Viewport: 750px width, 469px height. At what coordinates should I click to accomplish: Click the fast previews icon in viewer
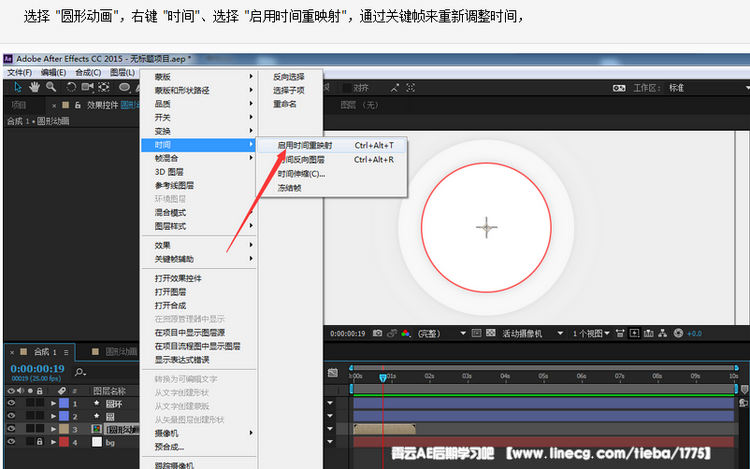(x=634, y=333)
